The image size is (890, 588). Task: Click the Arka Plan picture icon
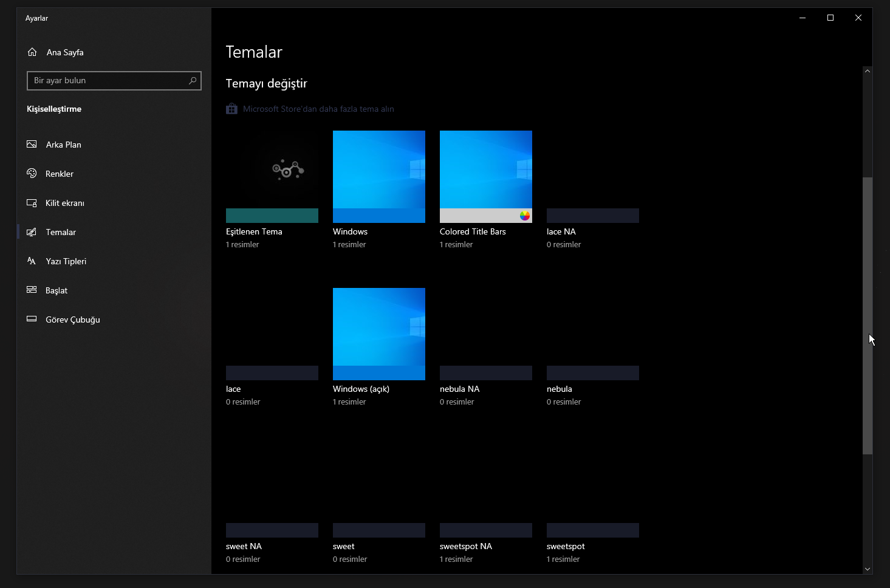click(x=32, y=145)
